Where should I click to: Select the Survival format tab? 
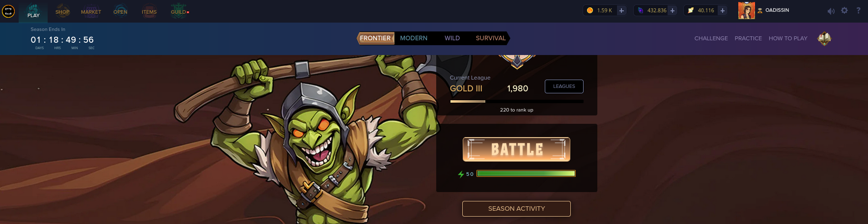tap(491, 38)
